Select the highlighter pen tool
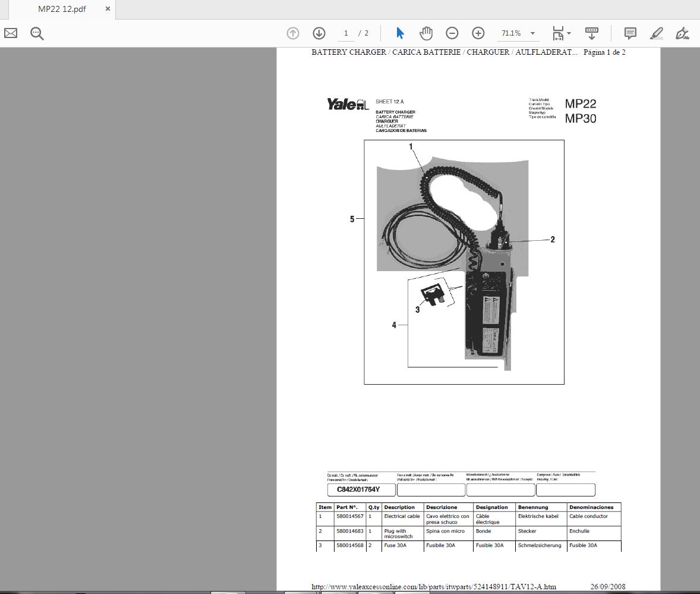 (656, 33)
